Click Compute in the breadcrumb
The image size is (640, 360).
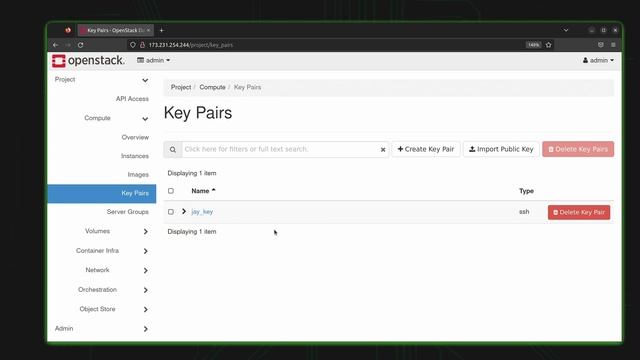click(x=212, y=87)
